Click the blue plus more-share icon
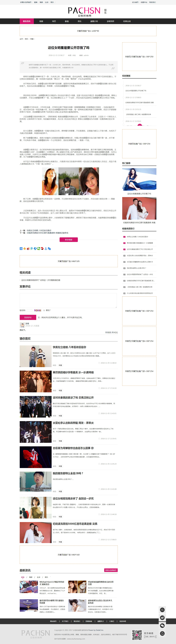 pos(21,248)
